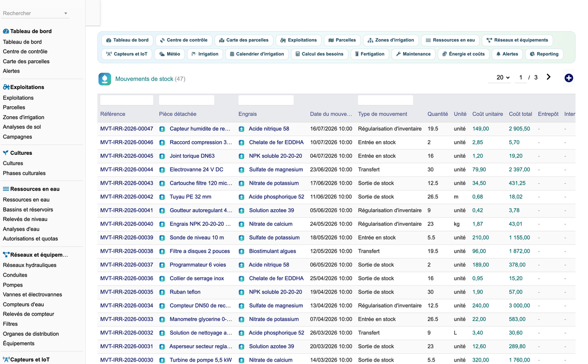Screen dimensions: 588x364
Task: Open Carte des parcelles toolbar button
Action: 244,40
